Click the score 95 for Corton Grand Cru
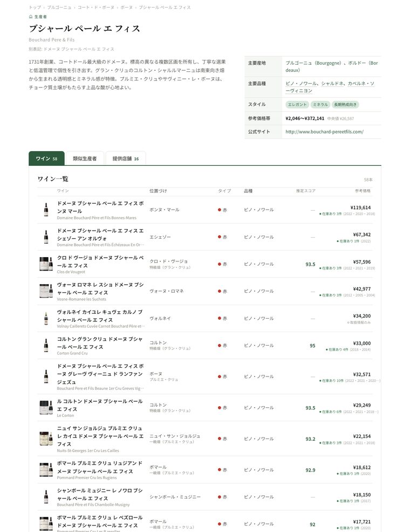The height and width of the screenshot is (532, 410). pos(312,346)
